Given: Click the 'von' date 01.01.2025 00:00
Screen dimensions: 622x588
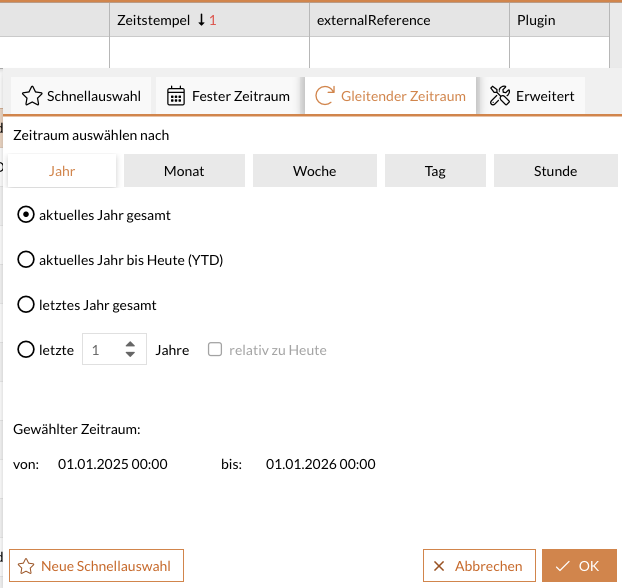Looking at the screenshot, I should click(x=113, y=464).
